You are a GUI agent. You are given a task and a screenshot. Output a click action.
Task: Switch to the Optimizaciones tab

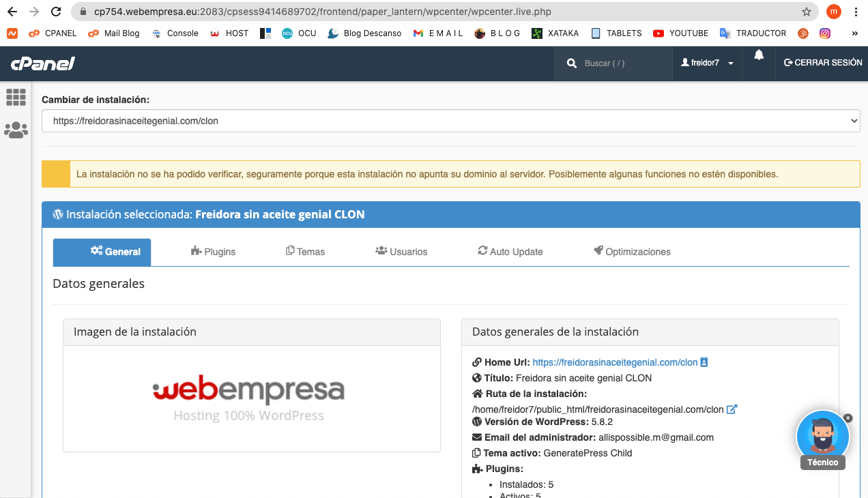(633, 252)
